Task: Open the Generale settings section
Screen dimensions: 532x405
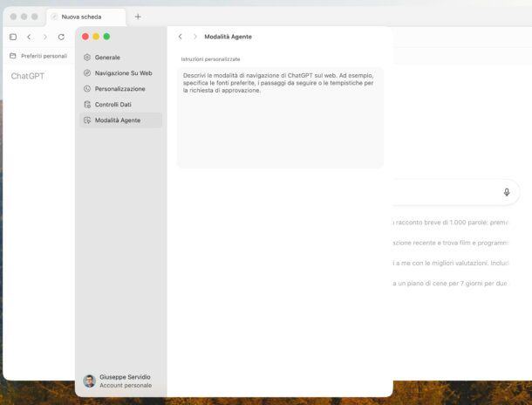Action: 107,58
